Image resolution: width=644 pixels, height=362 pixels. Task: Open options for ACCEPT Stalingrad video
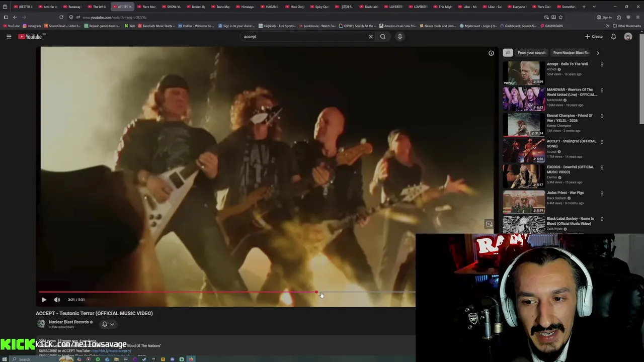602,142
